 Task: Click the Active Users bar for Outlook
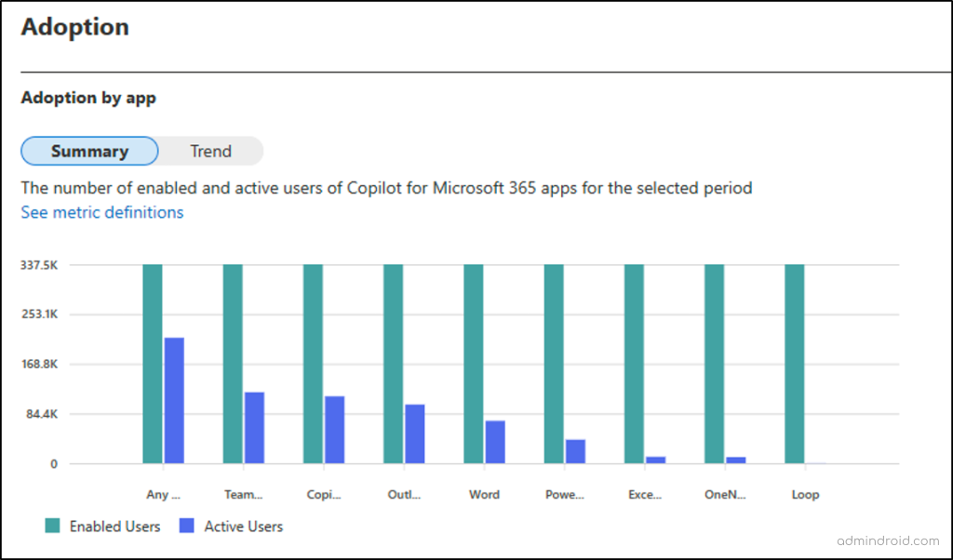pos(414,433)
